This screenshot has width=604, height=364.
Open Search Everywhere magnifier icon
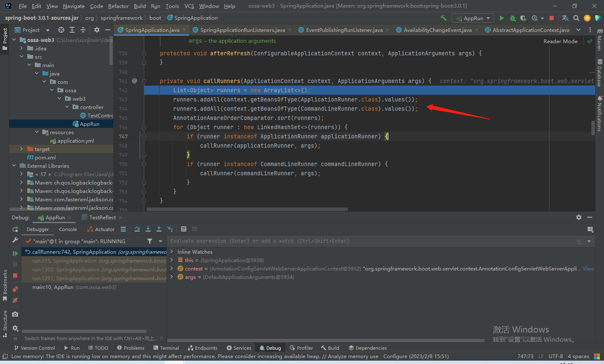(576, 18)
